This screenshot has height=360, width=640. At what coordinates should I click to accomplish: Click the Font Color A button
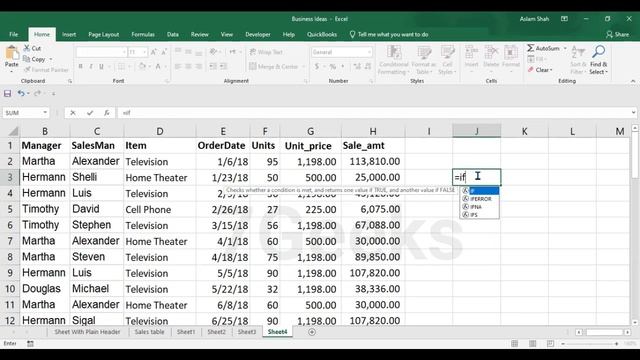[x=158, y=67]
